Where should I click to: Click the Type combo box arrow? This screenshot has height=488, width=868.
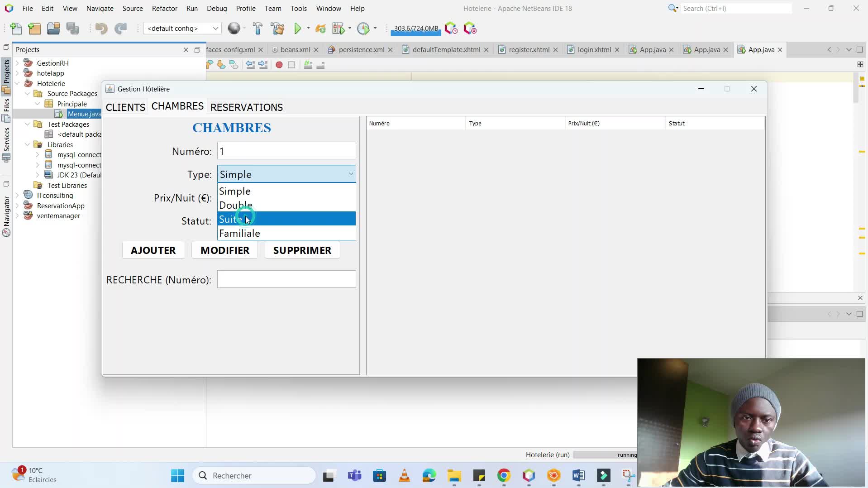pos(351,174)
